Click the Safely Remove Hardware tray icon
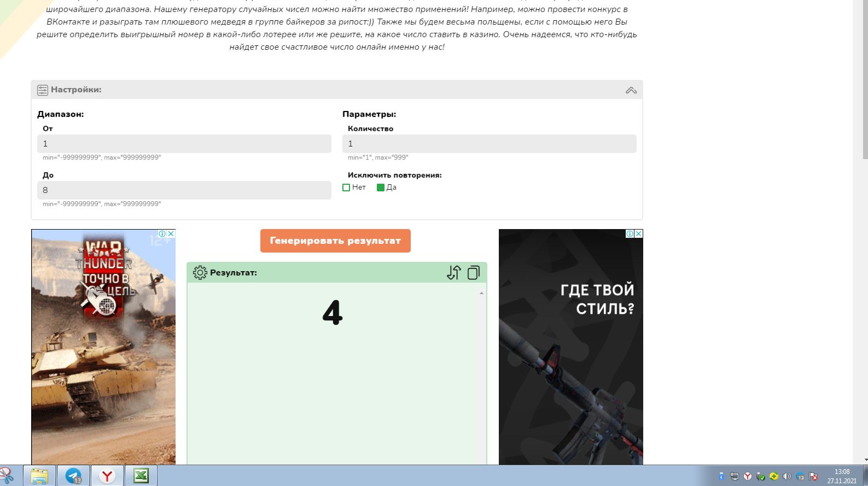This screenshot has width=868, height=486. click(x=761, y=476)
